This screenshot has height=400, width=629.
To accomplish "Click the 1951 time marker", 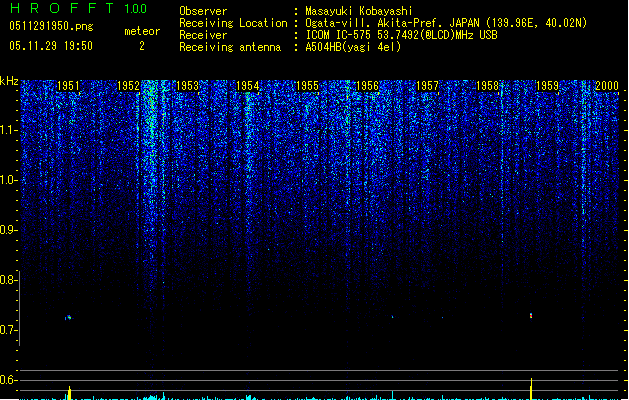I will (68, 86).
